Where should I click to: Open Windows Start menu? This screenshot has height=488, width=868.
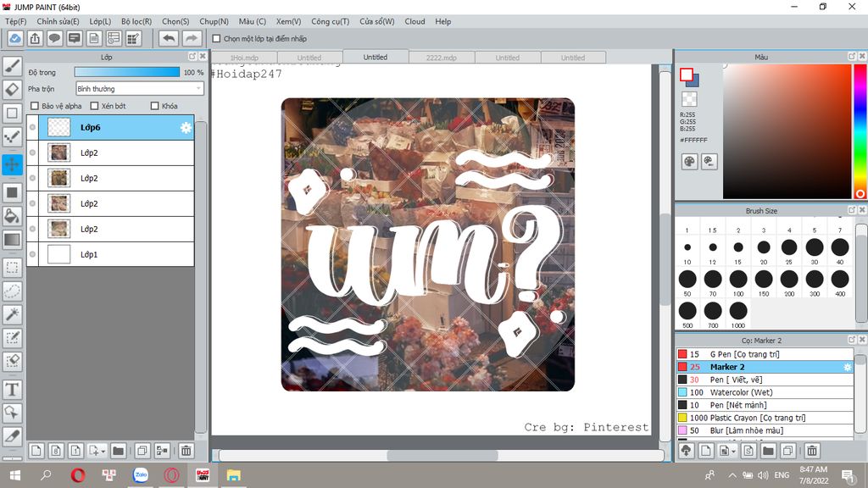[x=15, y=475]
